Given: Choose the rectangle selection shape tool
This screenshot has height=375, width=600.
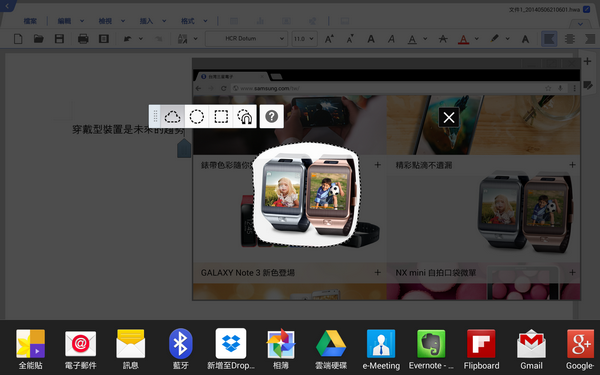Looking at the screenshot, I should click(221, 116).
